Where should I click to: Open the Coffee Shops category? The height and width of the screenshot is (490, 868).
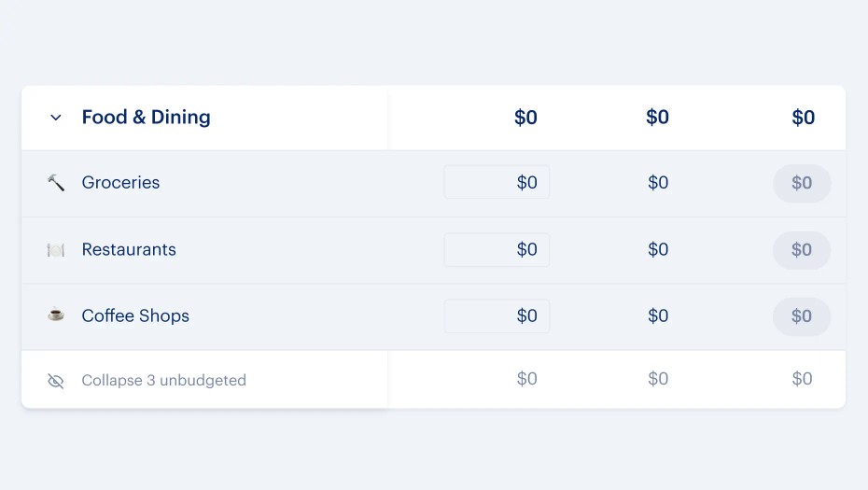(x=135, y=316)
